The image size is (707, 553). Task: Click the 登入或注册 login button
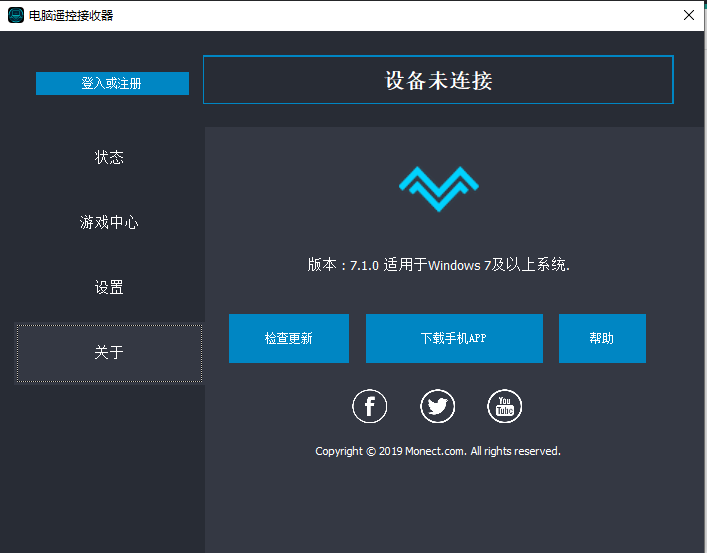tap(112, 83)
